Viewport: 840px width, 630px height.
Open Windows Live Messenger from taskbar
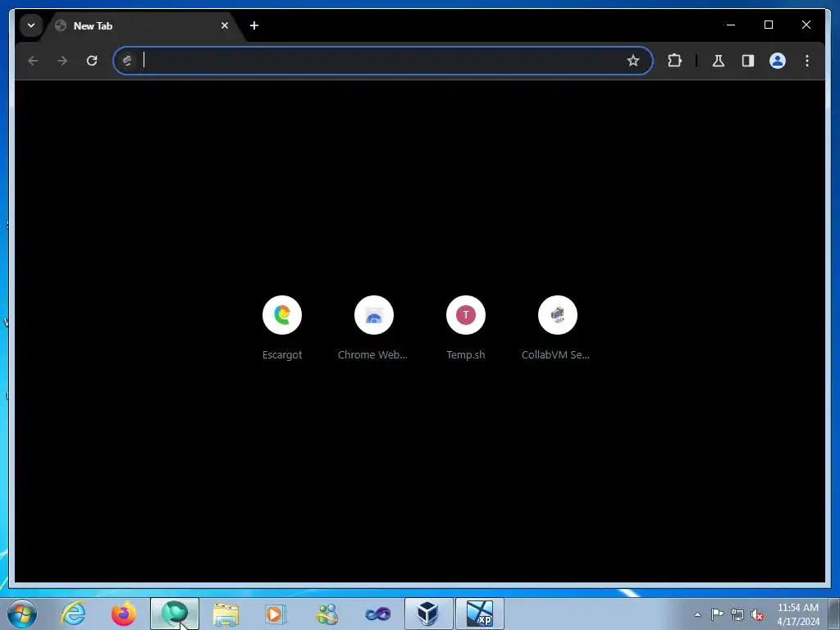(326, 614)
